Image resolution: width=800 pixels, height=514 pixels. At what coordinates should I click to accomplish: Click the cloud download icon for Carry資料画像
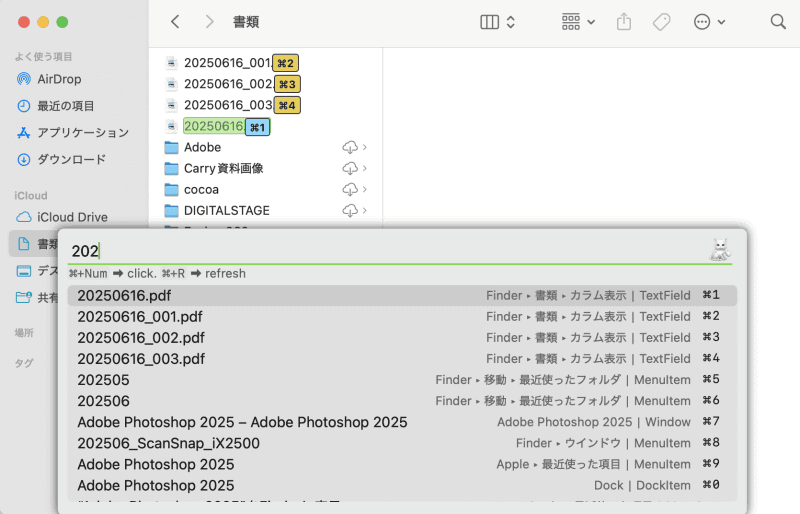point(349,168)
